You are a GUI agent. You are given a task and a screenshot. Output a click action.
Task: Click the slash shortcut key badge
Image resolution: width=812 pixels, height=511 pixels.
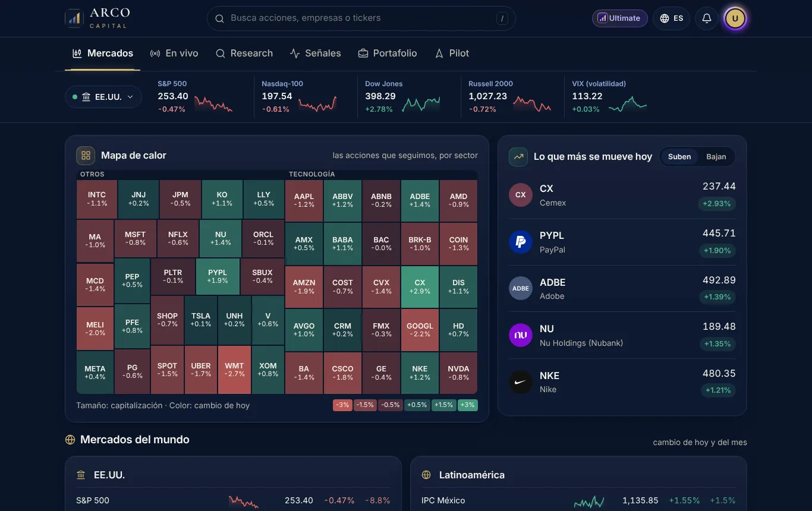pos(503,18)
